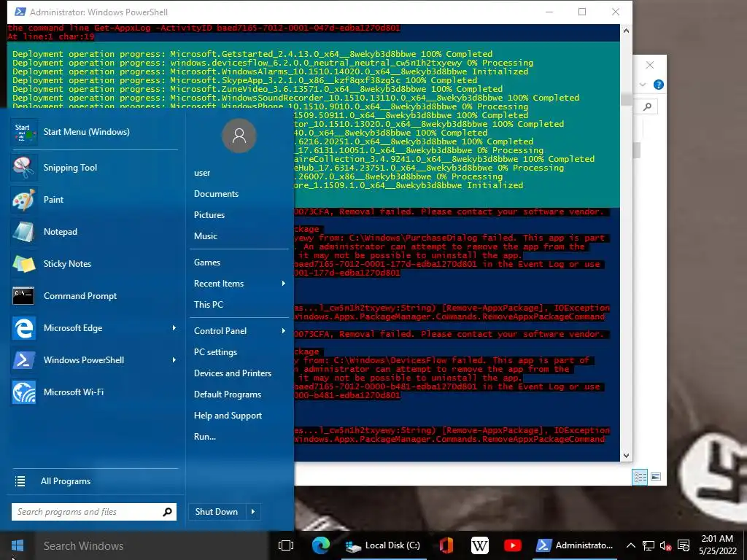747x560 pixels.
Task: Open Paint from the start menu
Action: tap(94, 200)
